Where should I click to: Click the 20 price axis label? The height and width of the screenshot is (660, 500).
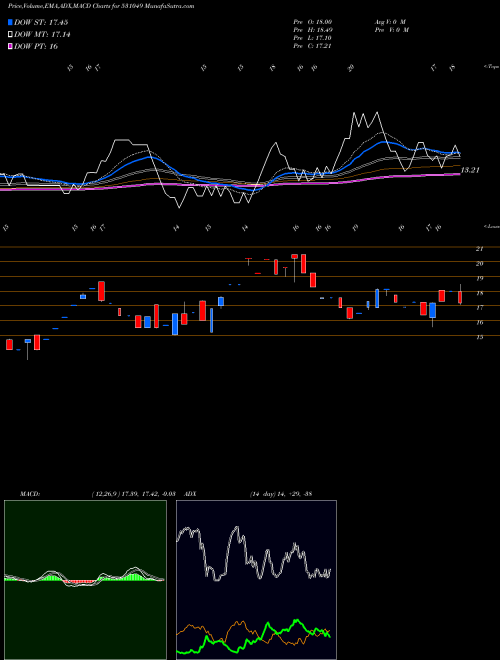pos(479,263)
